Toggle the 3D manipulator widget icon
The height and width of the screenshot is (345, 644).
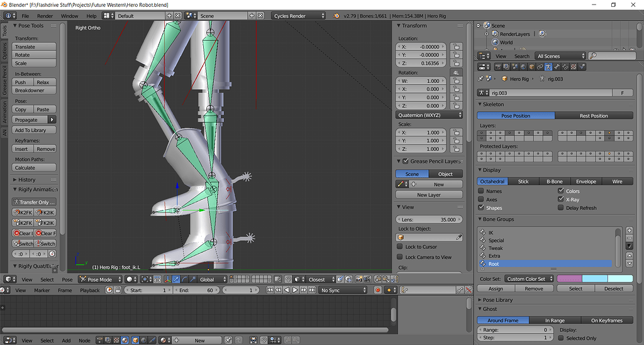point(167,280)
